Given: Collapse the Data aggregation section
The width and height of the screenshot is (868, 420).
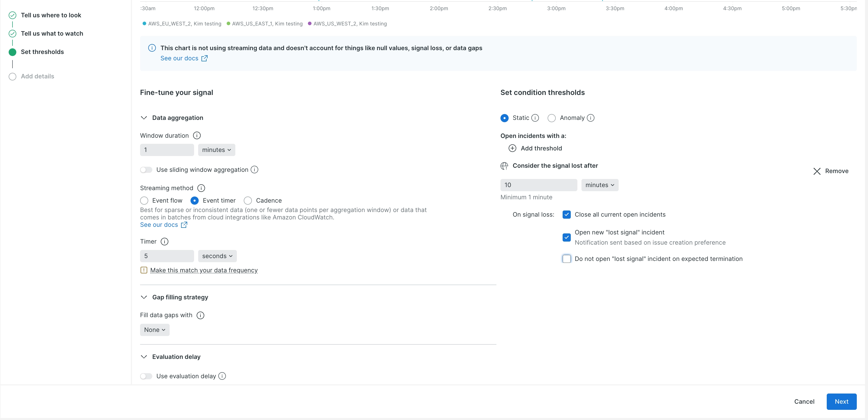Looking at the screenshot, I should [x=144, y=118].
